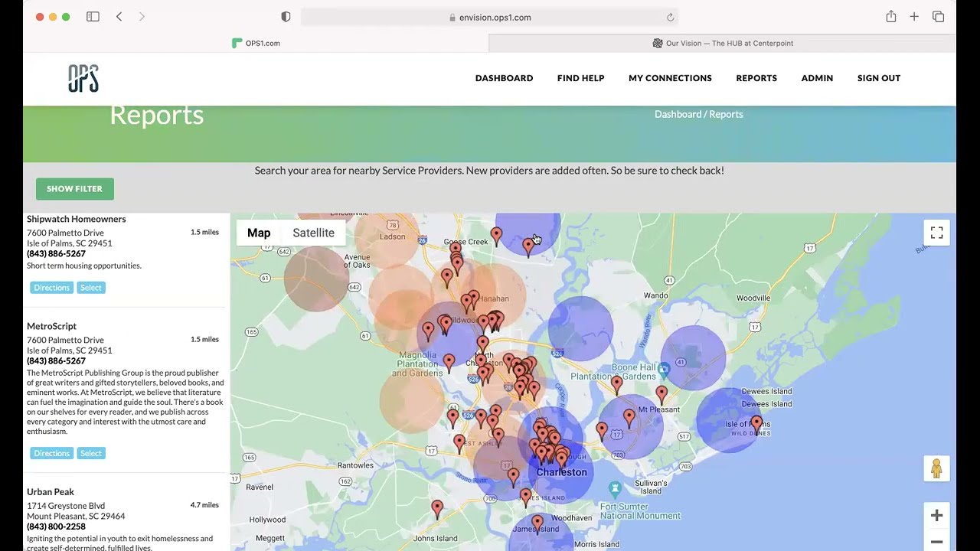Go back using Safari's back arrow
This screenshot has height=551, width=980.
coord(119,17)
